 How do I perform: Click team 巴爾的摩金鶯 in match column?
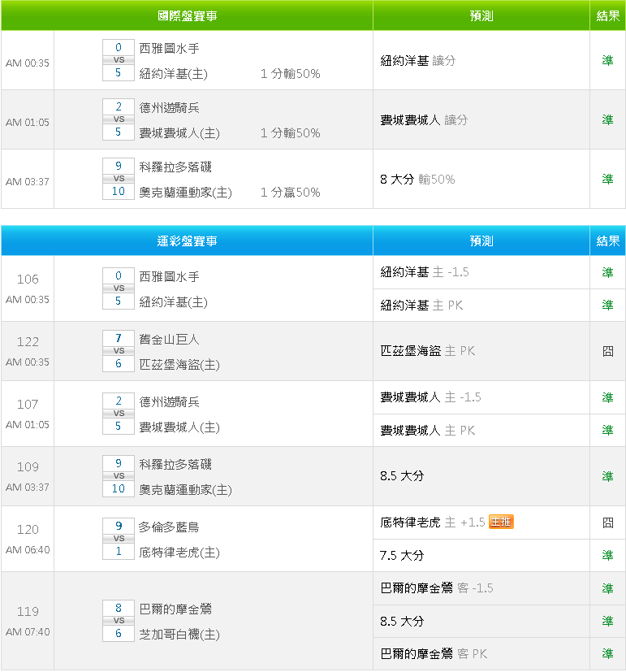click(x=175, y=609)
